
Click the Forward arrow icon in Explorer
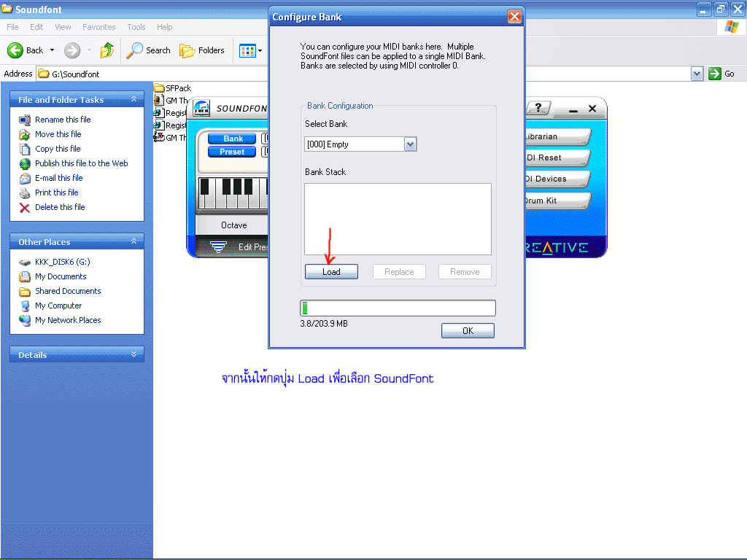tap(72, 50)
